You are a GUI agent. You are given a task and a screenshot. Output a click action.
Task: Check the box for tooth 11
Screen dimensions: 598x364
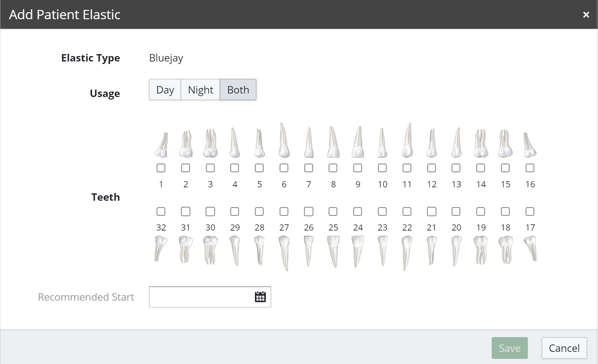(x=407, y=168)
